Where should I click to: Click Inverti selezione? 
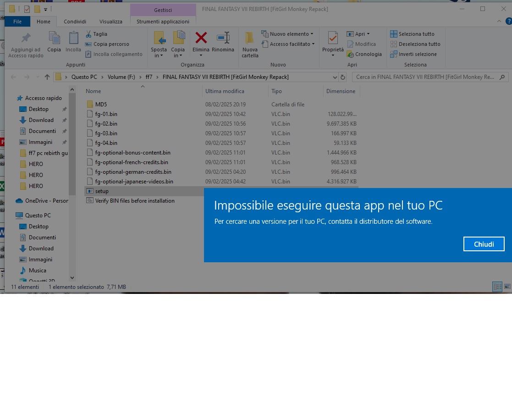click(x=413, y=54)
